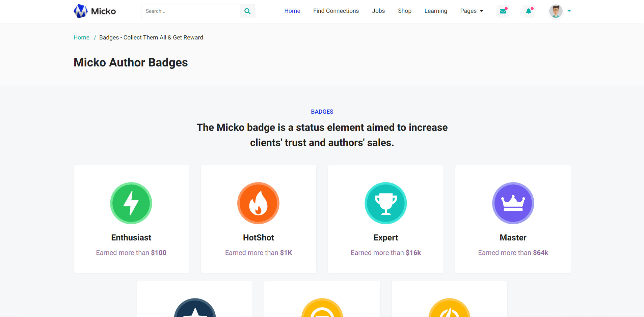This screenshot has width=644, height=317.
Task: Focus the Search input field
Action: tap(190, 11)
